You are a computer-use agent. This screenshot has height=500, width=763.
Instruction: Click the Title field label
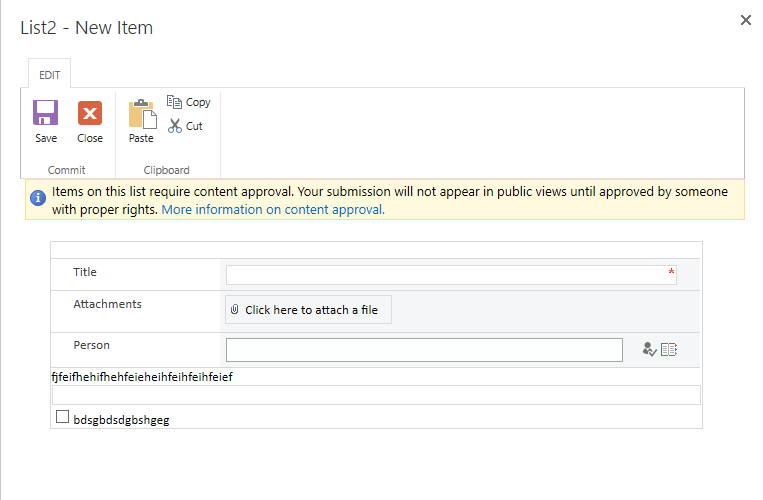pos(85,272)
